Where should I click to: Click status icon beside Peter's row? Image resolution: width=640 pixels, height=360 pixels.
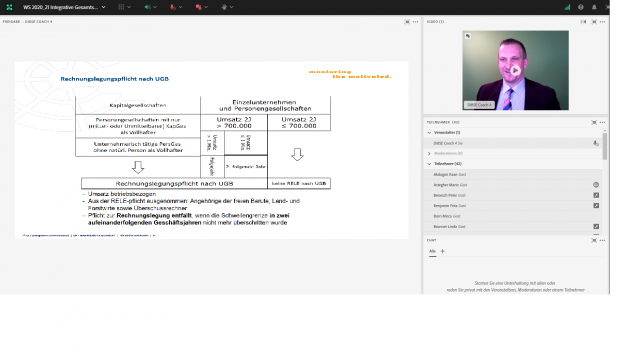[x=596, y=195]
